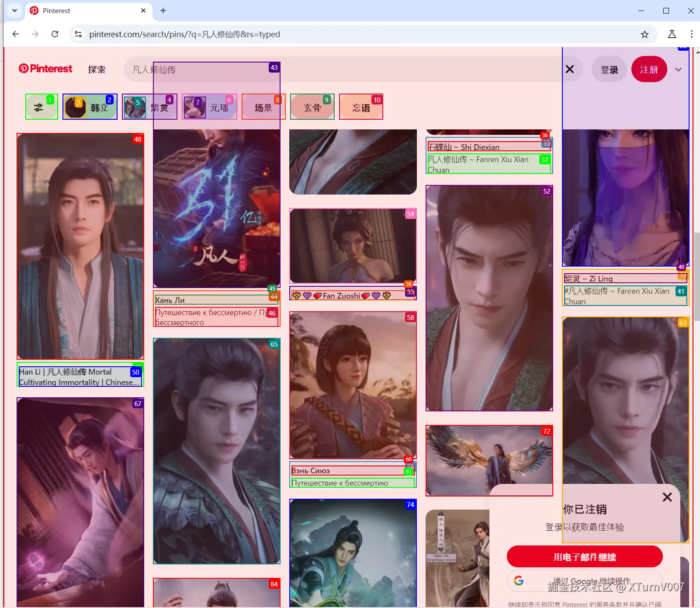Click pin title Хань Ли
The height and width of the screenshot is (608, 700).
[x=170, y=300]
